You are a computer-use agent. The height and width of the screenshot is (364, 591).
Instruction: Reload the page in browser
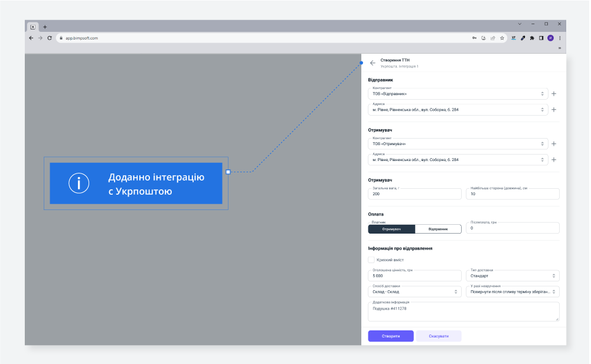50,38
